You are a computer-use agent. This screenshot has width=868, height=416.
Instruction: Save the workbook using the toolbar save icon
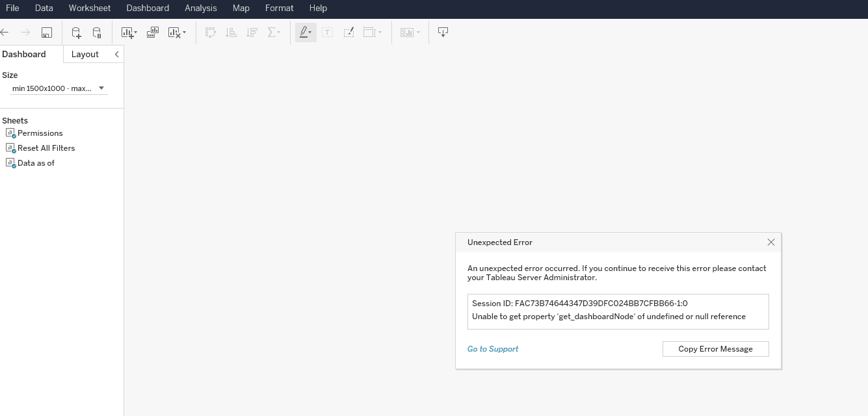coord(46,32)
